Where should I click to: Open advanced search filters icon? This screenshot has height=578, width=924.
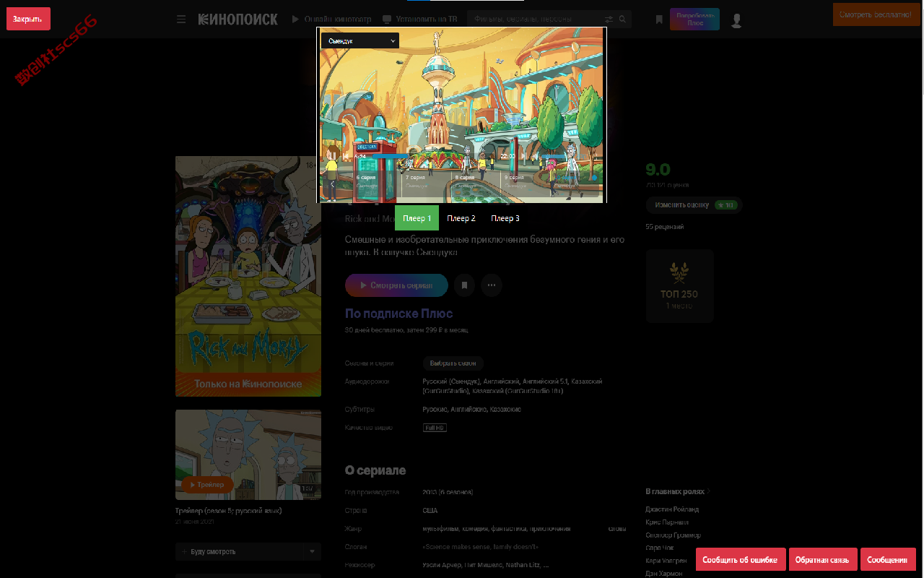coord(609,20)
